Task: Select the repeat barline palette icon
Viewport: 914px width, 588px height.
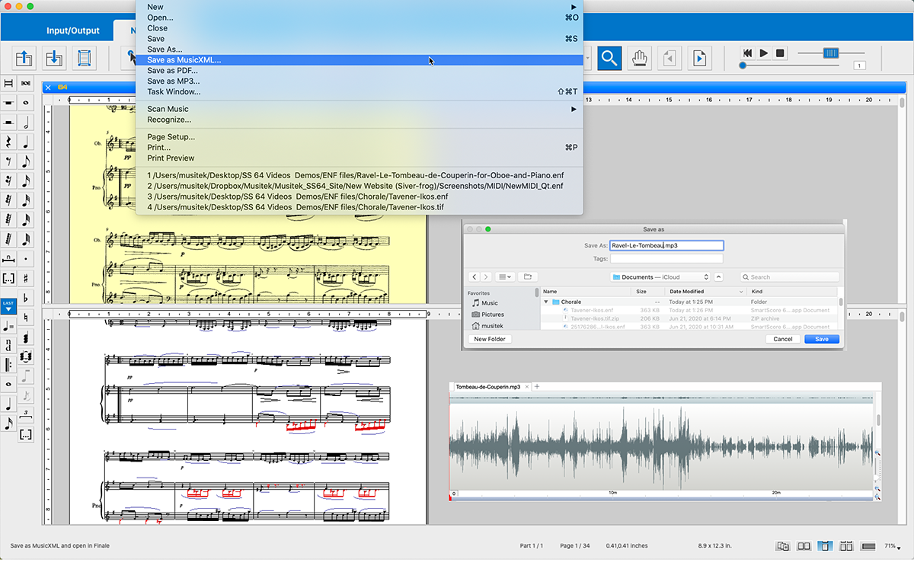Action: [8, 365]
